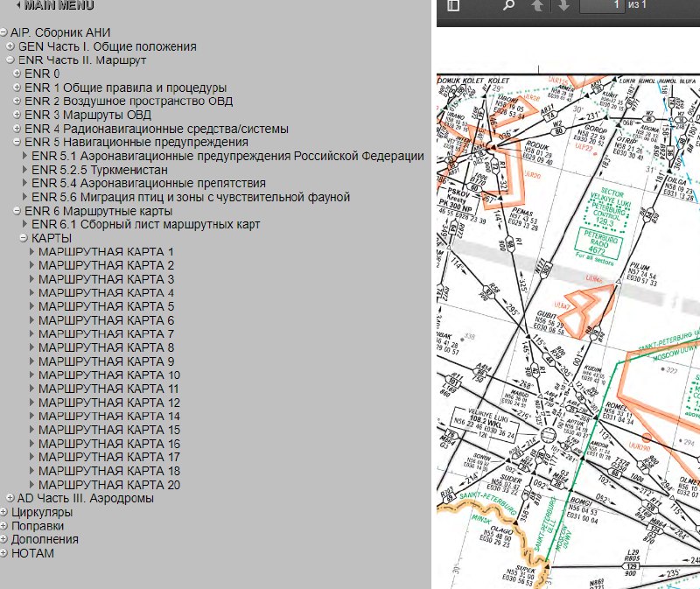Screen dimensions: 700x589
Task: Click arrow icon beside ENR 5.2.5 Туркменистан
Action: pyautogui.click(x=25, y=170)
